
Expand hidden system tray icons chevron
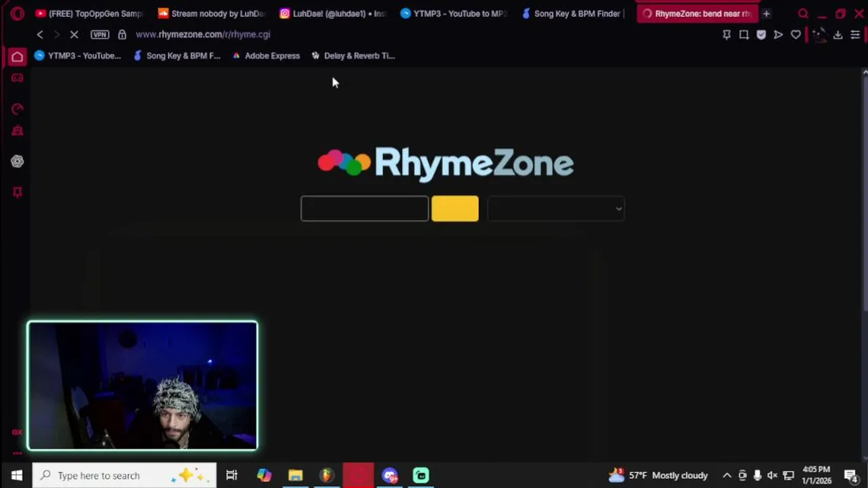727,475
